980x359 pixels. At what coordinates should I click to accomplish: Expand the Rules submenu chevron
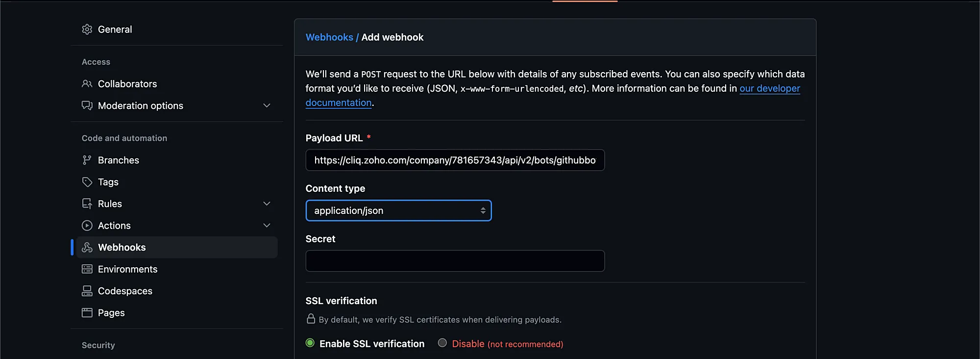267,204
